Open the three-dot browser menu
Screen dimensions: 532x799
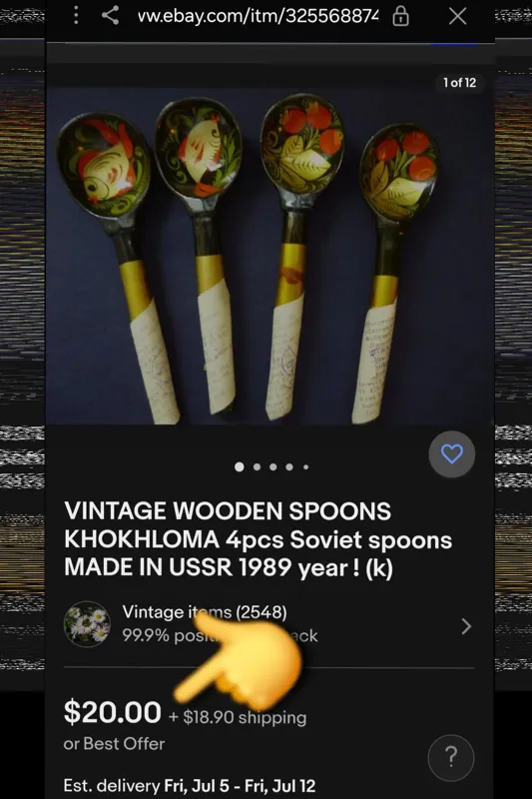(76, 16)
